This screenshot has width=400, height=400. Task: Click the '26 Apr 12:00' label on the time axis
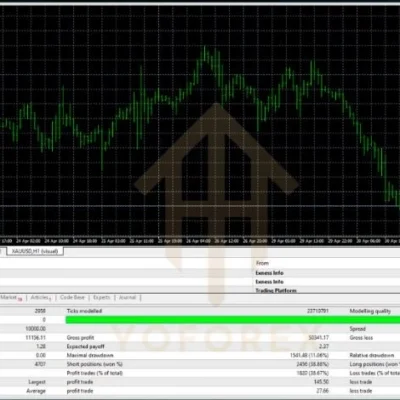tap(227, 241)
